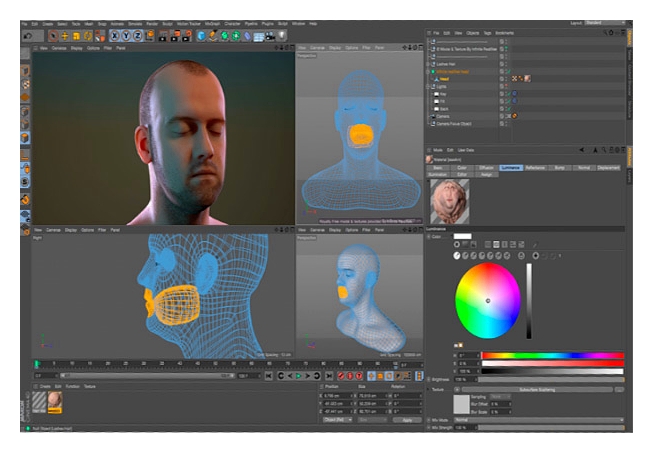This screenshot has height=453, width=653.
Task: Click the red Record Active Objects button
Action: click(x=341, y=376)
